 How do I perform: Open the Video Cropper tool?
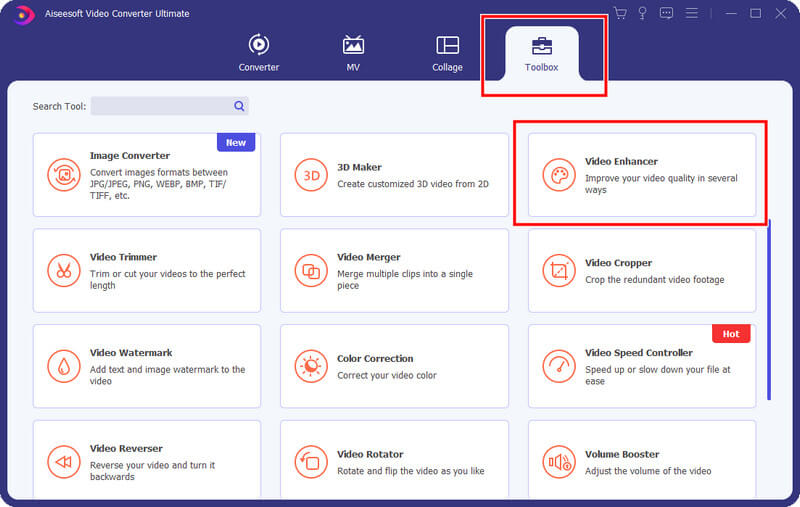click(x=641, y=270)
